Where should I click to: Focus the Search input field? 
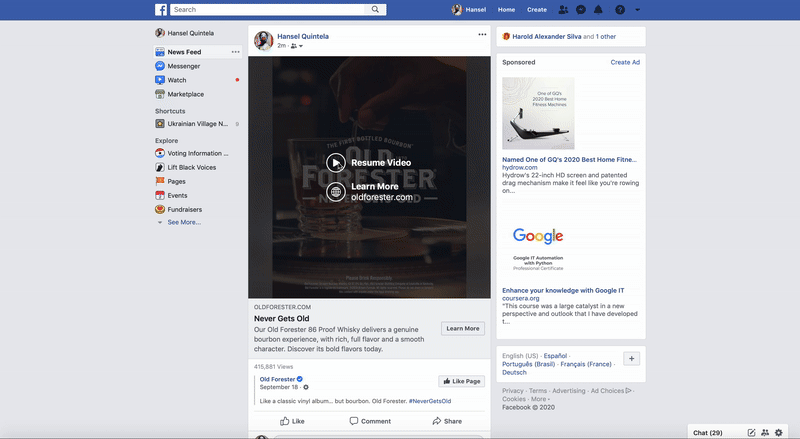tap(268, 9)
